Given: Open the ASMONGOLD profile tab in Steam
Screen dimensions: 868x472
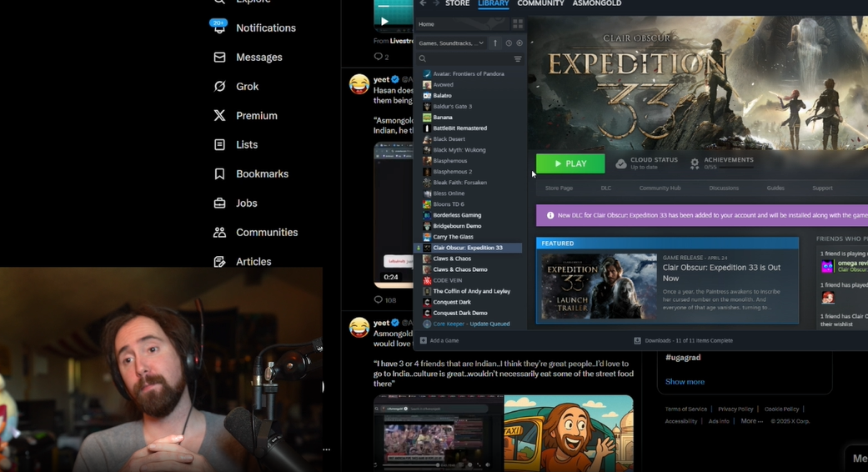Looking at the screenshot, I should 597,3.
